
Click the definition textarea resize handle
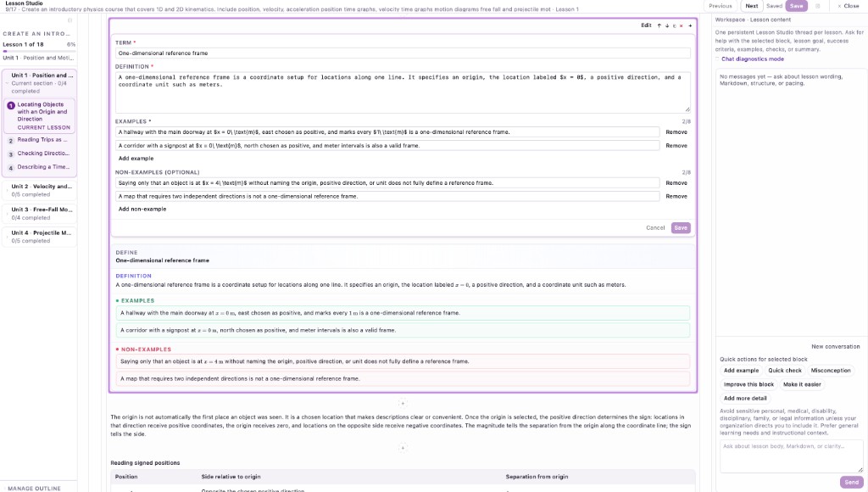tap(687, 109)
